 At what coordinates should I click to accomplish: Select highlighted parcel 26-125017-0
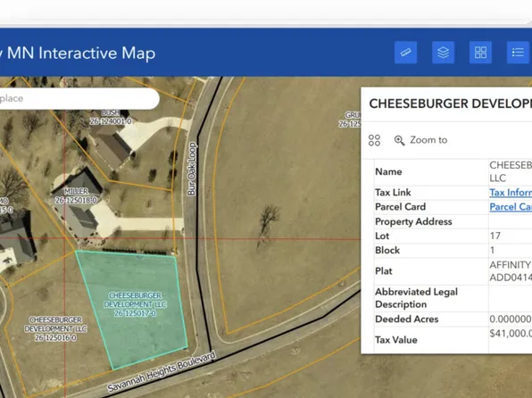(x=135, y=304)
